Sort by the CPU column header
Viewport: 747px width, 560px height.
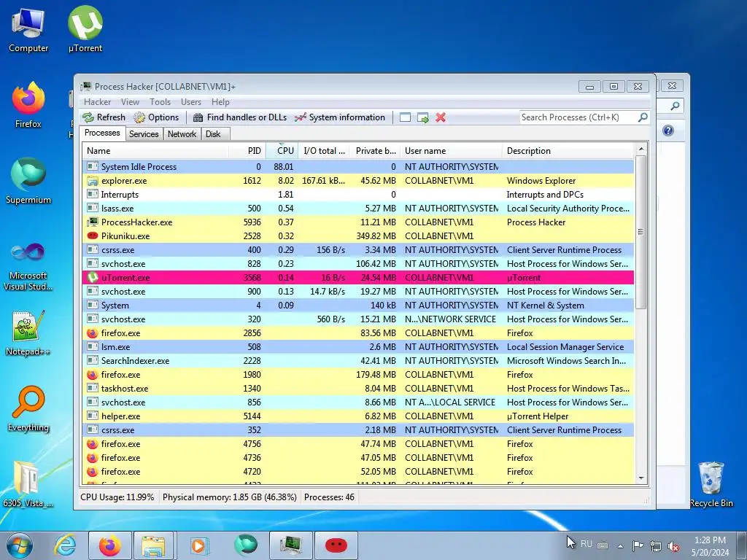tap(282, 151)
